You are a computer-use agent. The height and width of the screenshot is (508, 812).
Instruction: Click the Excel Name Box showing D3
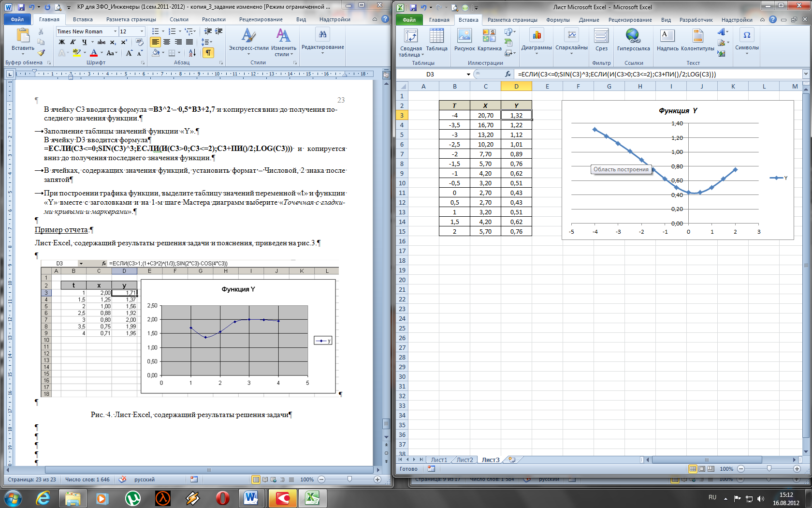[x=430, y=74]
